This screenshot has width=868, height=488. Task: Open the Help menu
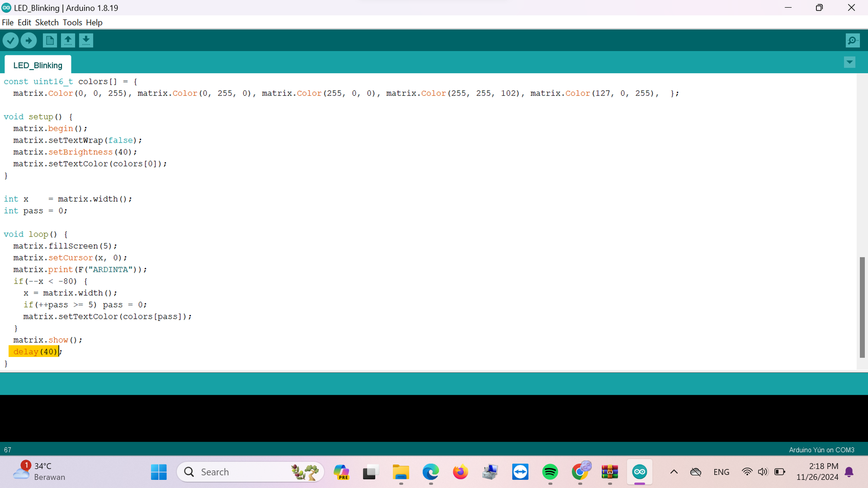94,22
